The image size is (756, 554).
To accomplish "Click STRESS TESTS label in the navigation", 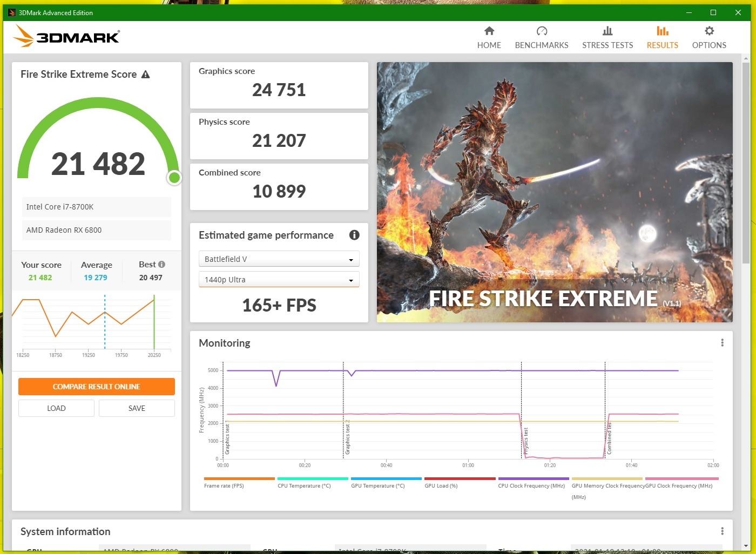I will tap(607, 45).
